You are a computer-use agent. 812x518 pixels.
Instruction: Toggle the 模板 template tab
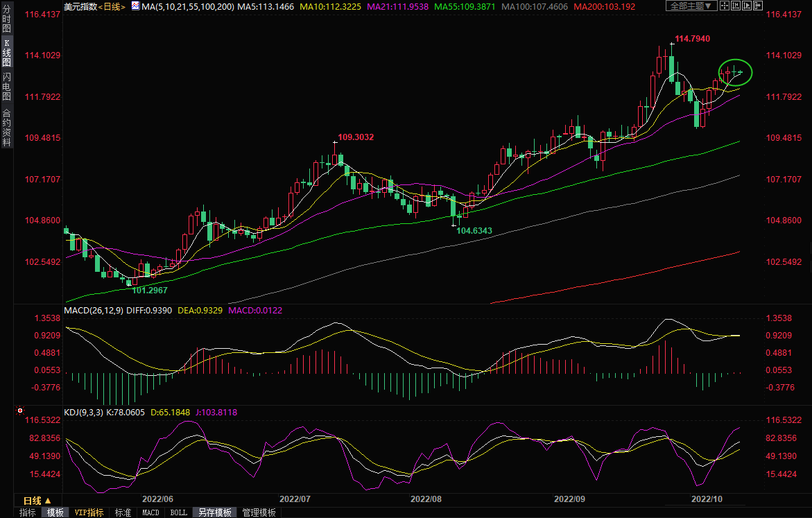(55, 512)
